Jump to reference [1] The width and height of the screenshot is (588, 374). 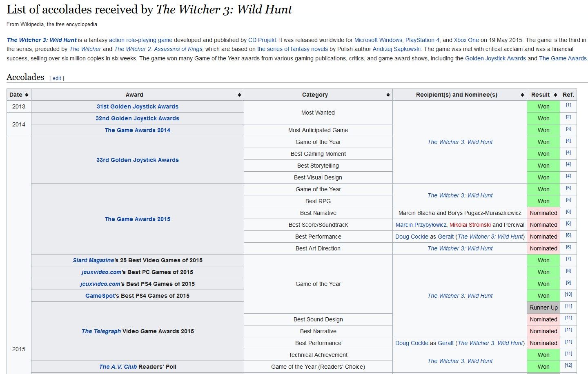click(x=568, y=105)
